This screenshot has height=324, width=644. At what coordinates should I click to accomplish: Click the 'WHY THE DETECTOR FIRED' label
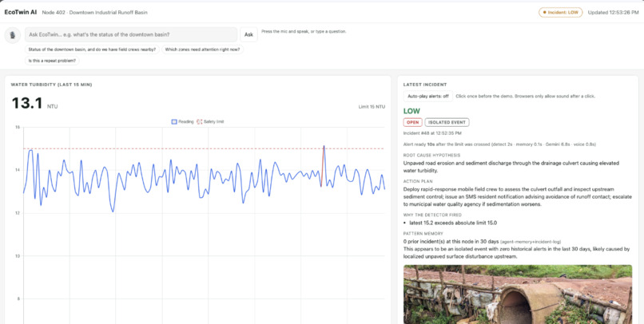[x=432, y=215]
